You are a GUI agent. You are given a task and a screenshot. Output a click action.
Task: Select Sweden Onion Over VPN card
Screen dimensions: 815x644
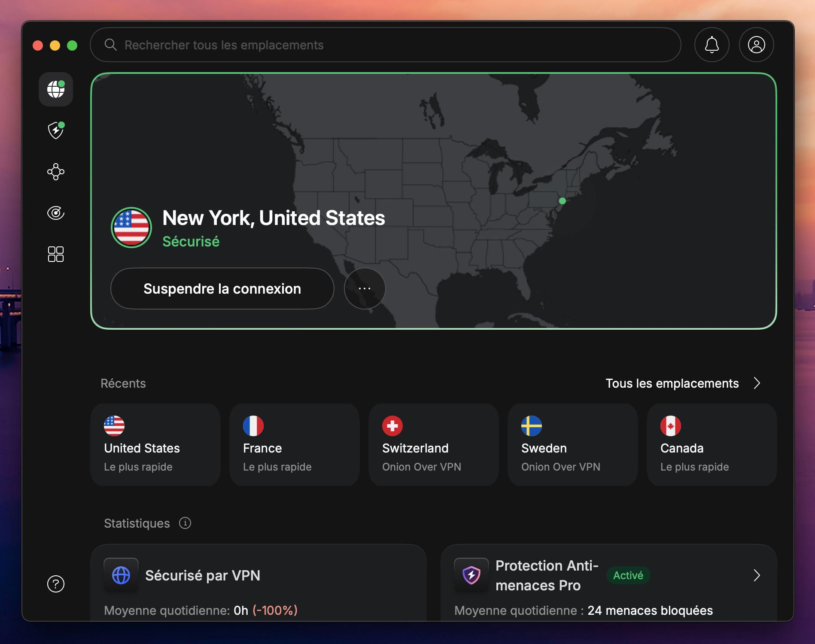tap(572, 445)
